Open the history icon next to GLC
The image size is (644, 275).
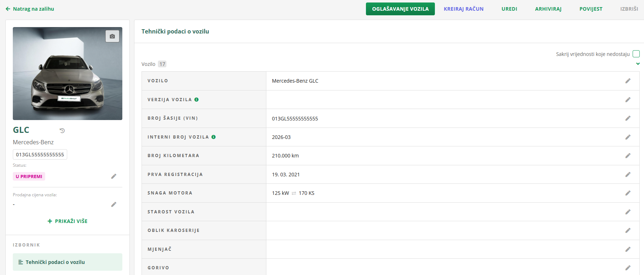coord(62,131)
